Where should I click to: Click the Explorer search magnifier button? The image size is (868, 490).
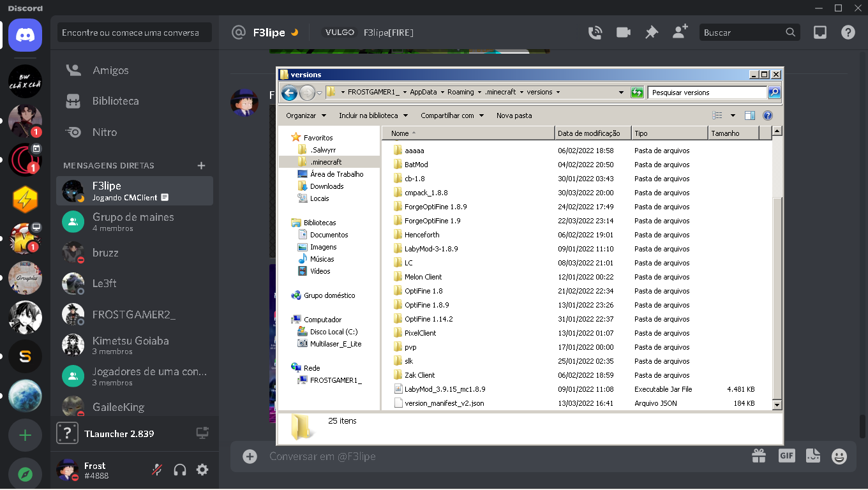tap(774, 93)
